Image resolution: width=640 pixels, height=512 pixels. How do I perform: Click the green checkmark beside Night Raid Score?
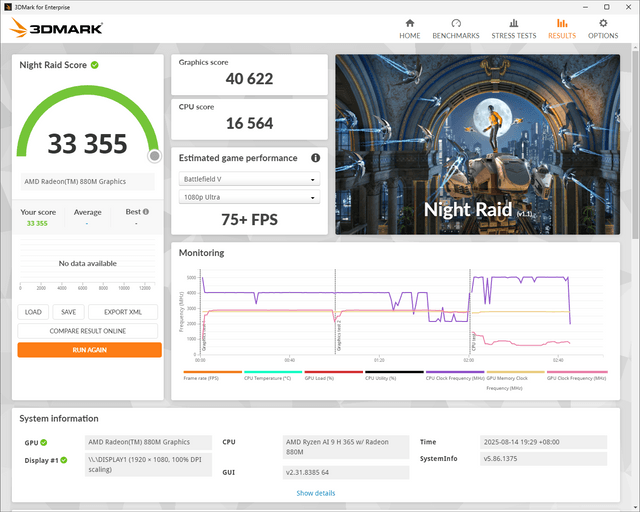pyautogui.click(x=95, y=65)
